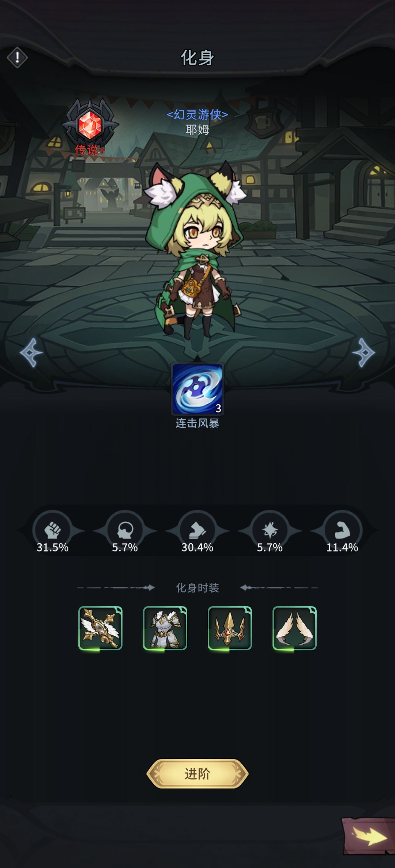View head stat icon showing 5.7%

(125, 532)
